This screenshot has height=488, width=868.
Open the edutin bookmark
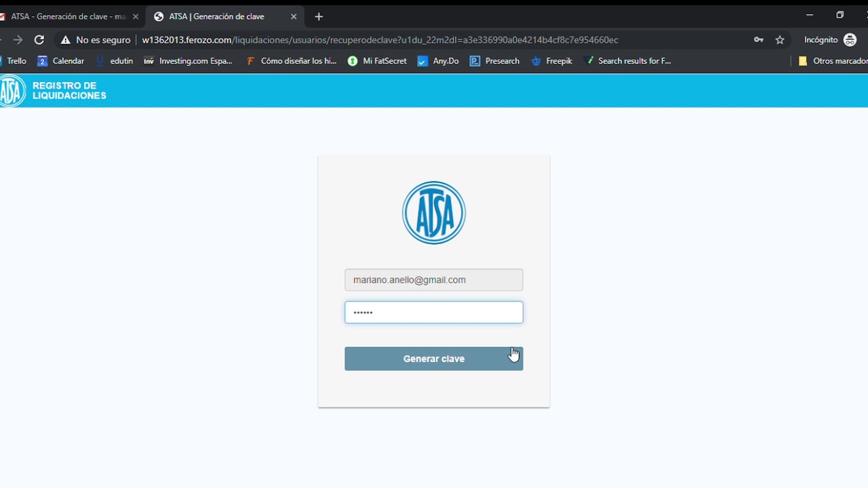point(115,61)
